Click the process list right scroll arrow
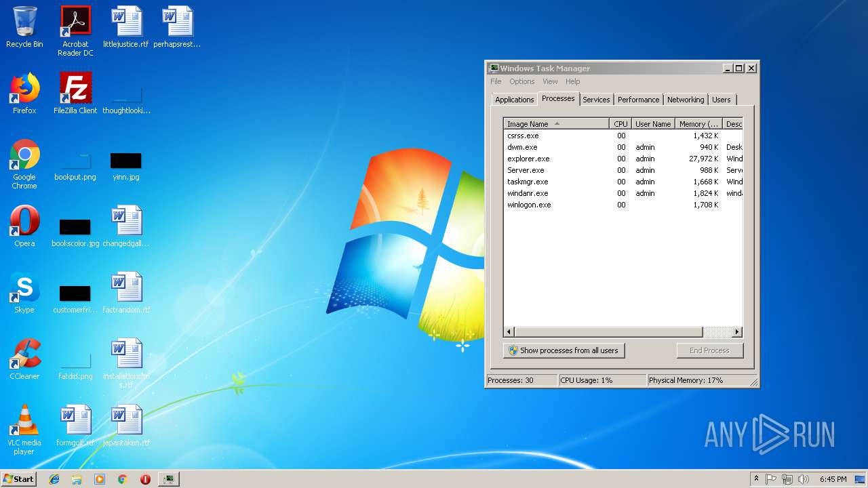 737,332
